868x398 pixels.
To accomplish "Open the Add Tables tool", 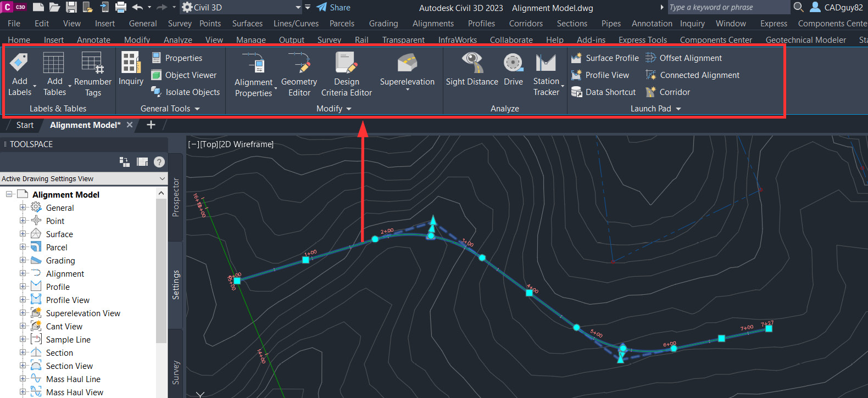I will (54, 75).
